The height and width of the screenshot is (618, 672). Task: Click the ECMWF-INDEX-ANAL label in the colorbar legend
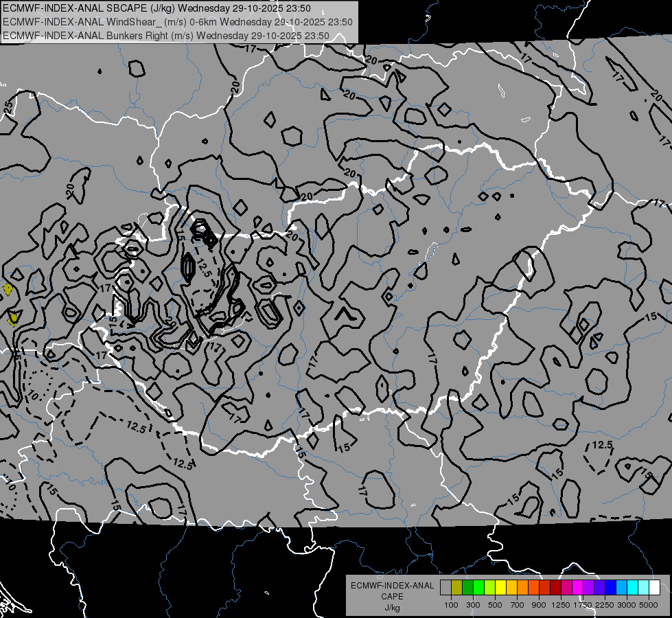point(392,586)
